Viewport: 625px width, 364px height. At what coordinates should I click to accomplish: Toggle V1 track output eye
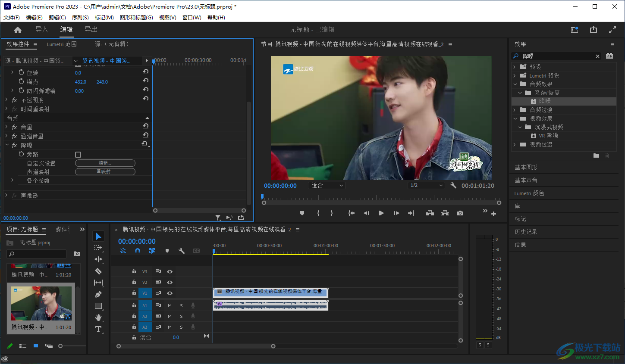[170, 293]
